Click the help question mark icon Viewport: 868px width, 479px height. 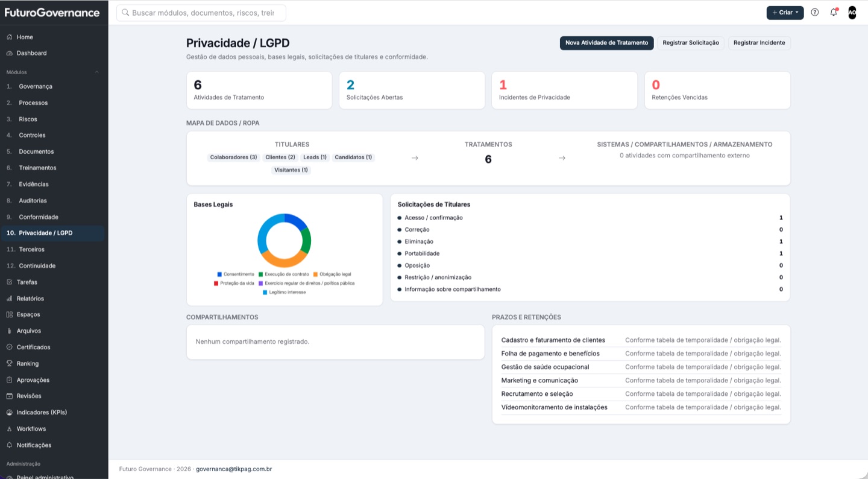[x=815, y=12]
